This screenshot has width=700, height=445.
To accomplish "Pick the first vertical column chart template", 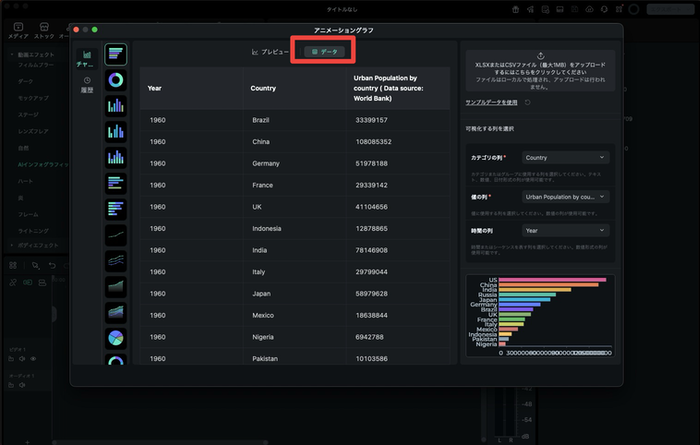I will coord(117,105).
